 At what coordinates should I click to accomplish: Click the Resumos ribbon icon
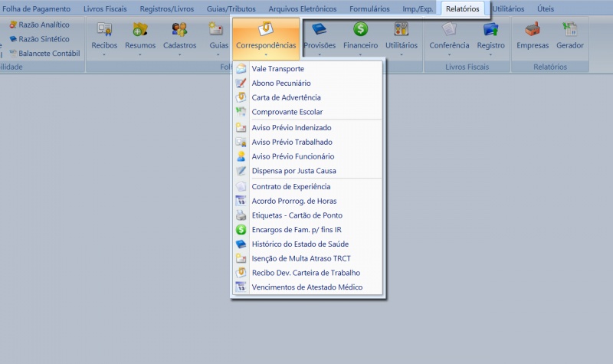(140, 31)
